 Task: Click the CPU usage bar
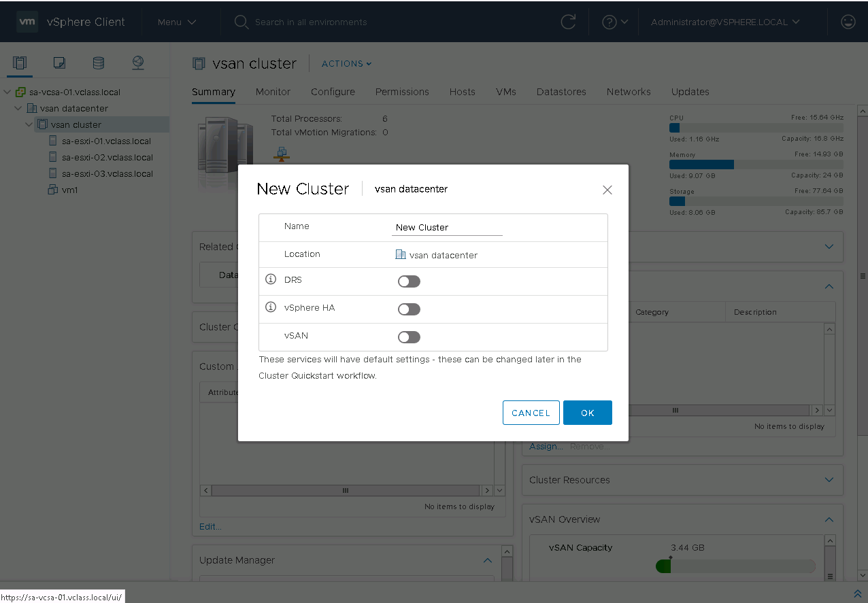point(756,128)
